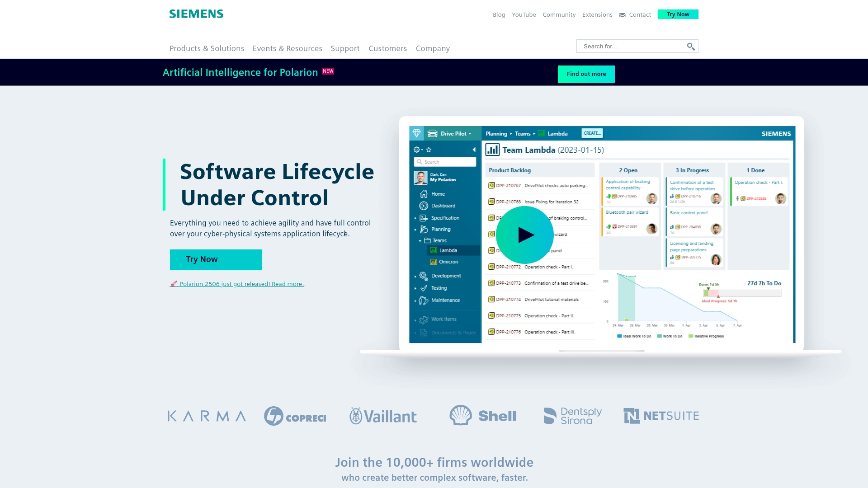
Task: Click the Work Items puzzle icon
Action: (x=424, y=319)
